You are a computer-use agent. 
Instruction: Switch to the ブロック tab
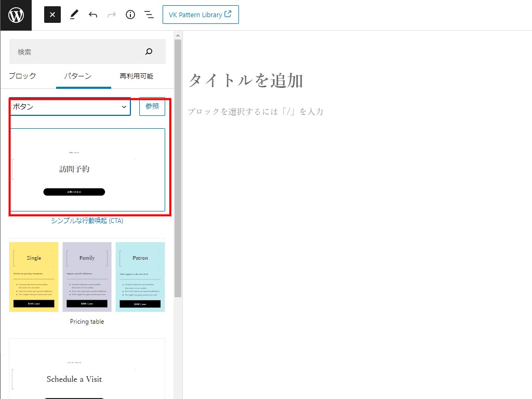tap(22, 76)
